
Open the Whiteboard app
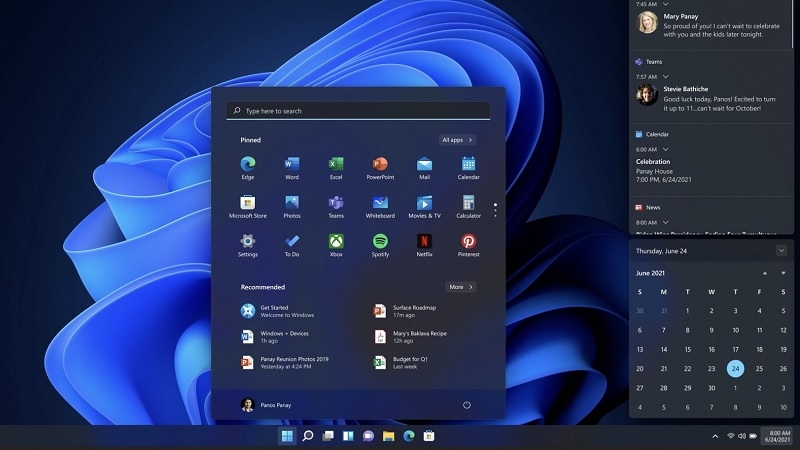pos(380,207)
